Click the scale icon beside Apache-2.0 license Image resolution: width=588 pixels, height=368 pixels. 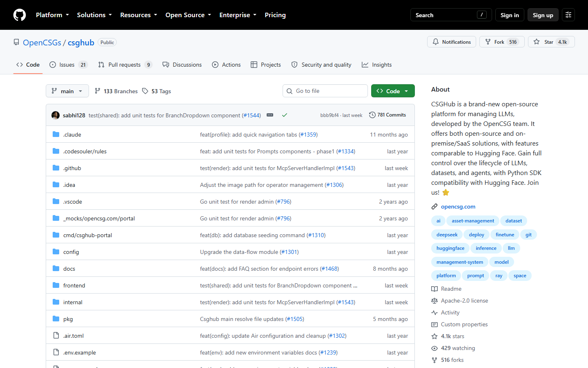(434, 301)
